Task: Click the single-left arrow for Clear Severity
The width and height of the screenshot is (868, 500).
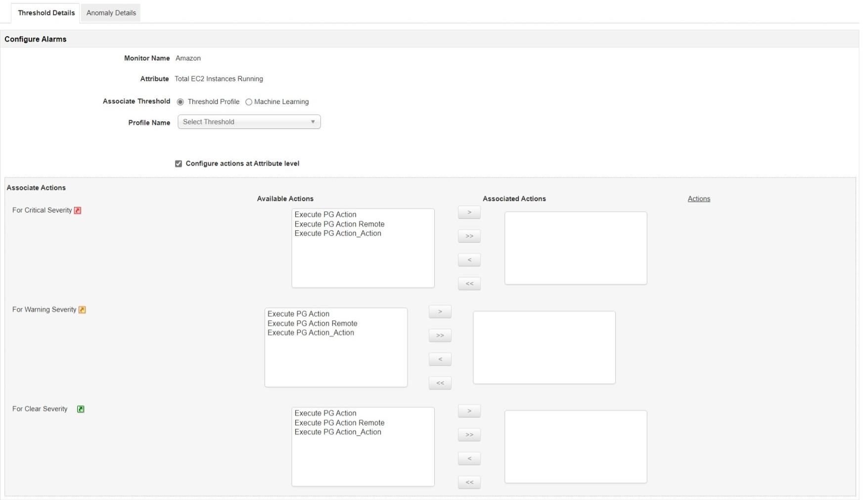Action: coord(469,458)
